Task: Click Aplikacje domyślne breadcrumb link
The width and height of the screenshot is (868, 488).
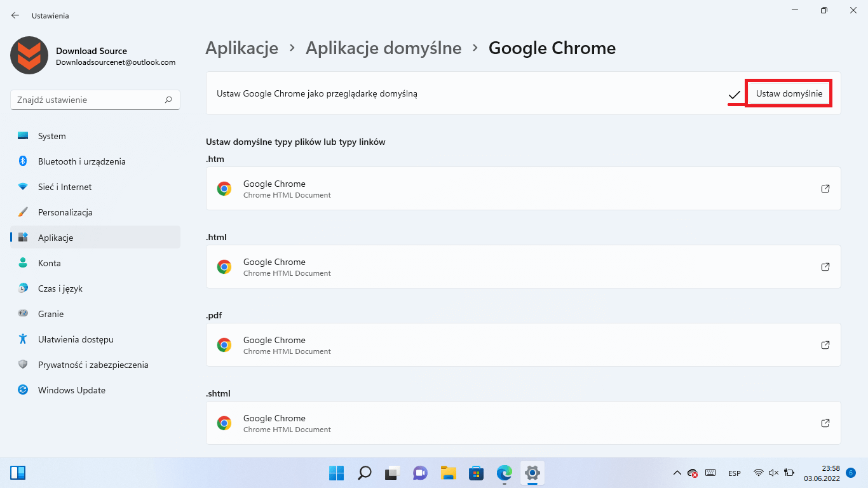Action: pos(384,48)
